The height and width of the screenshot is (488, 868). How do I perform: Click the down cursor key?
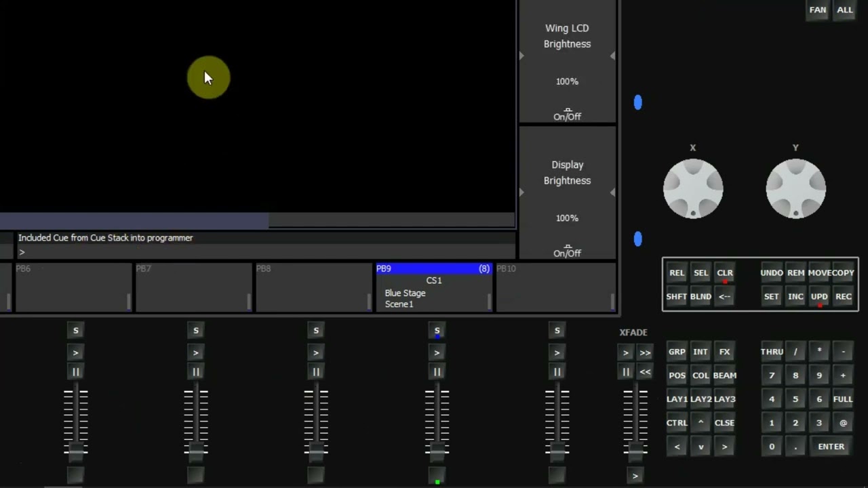pyautogui.click(x=701, y=447)
